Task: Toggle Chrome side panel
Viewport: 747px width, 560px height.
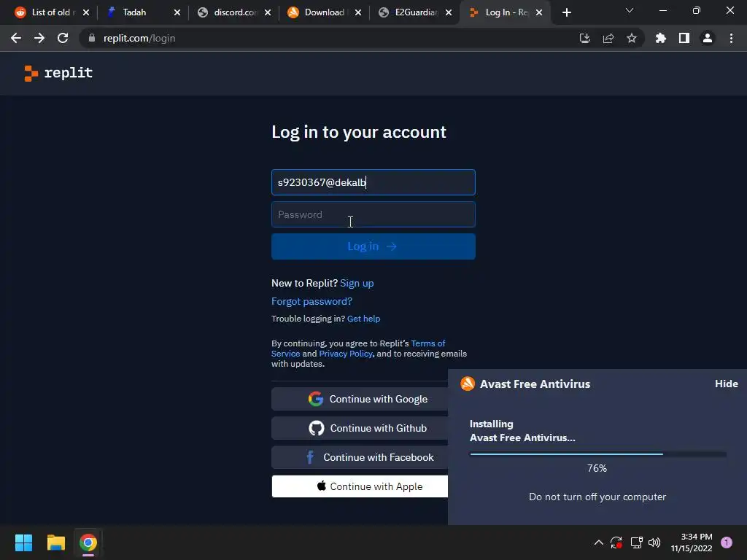Action: pos(684,38)
